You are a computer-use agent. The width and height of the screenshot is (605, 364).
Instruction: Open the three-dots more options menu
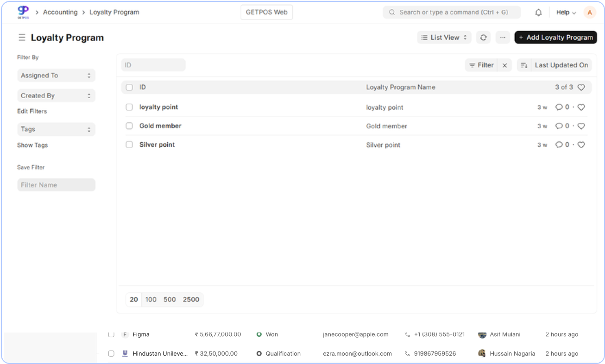[503, 38]
